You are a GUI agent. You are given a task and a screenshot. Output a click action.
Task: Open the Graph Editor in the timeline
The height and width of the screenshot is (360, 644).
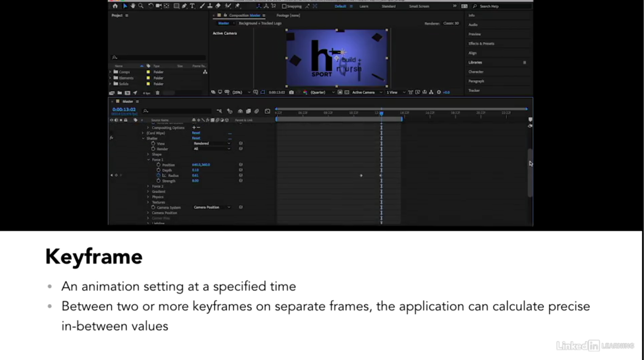click(x=267, y=111)
